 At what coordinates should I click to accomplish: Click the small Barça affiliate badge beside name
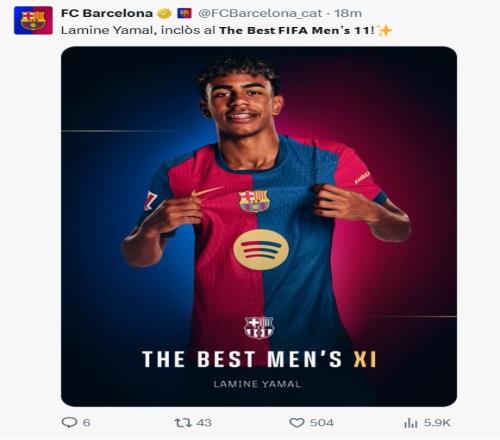point(184,13)
